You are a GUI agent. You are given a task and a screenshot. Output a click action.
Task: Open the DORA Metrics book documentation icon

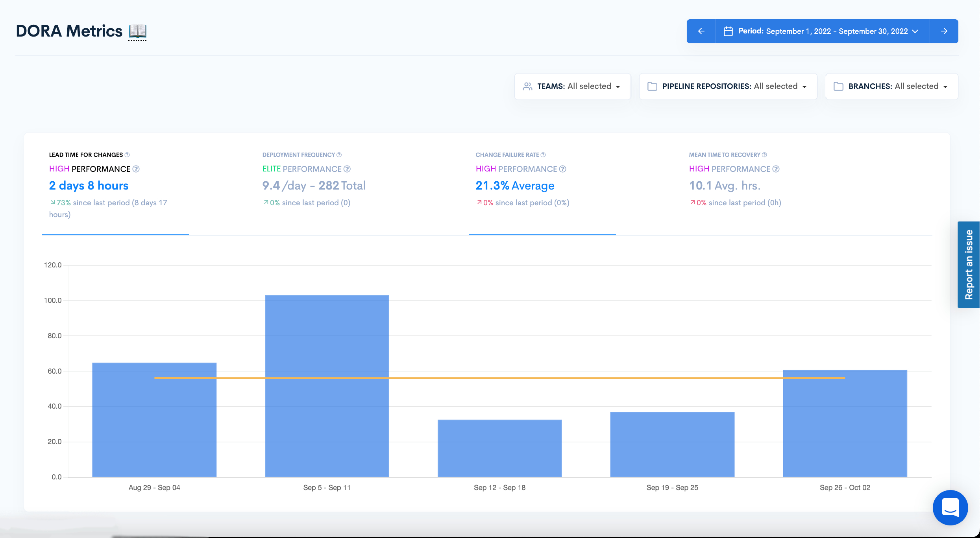[137, 31]
